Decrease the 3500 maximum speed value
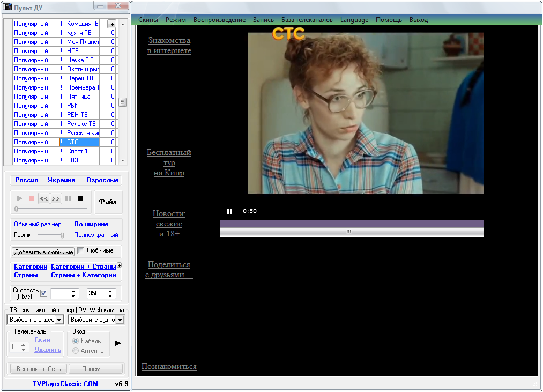The image size is (543, 392). coord(110,295)
